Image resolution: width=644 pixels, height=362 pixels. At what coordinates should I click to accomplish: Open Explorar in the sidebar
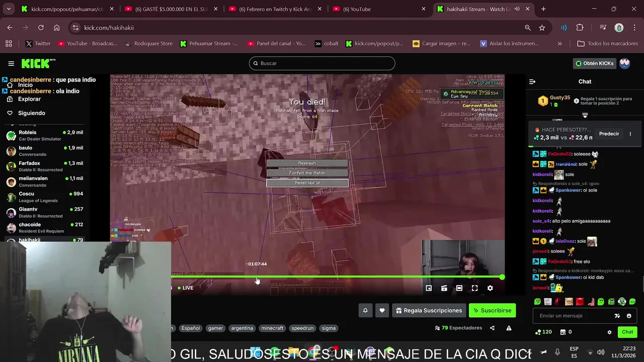(29, 99)
